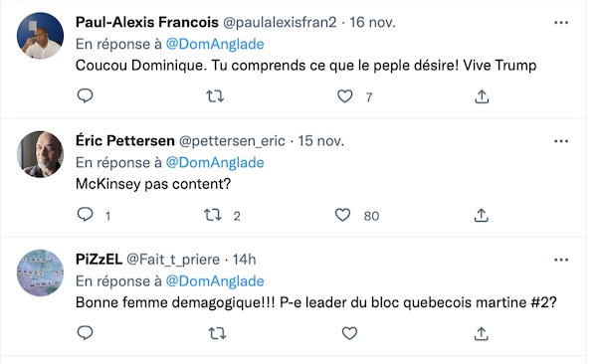Share Paul-Alexis Francois's tweet
This screenshot has height=364, width=597.
[482, 96]
